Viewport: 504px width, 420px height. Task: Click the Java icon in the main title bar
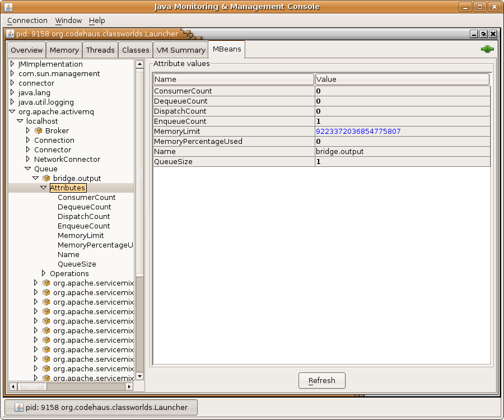(8, 7)
